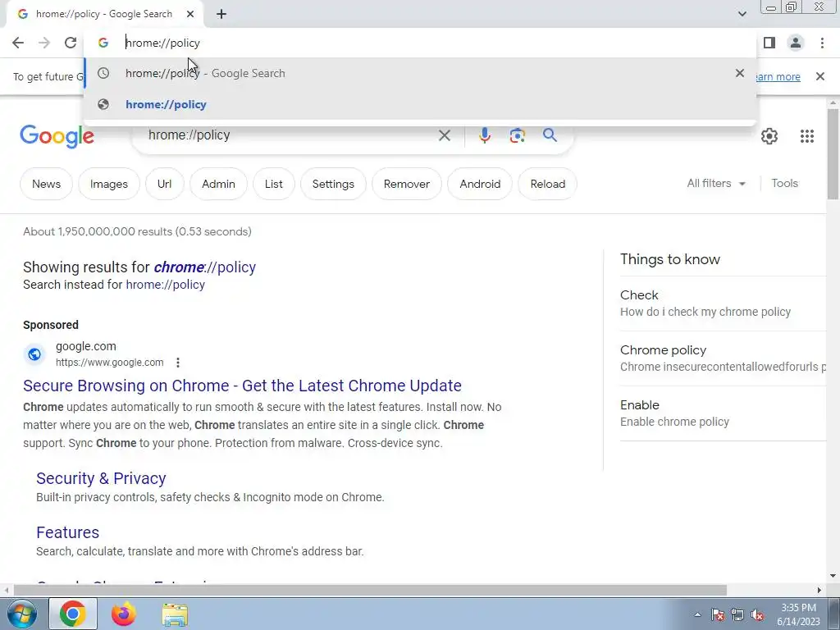Select the Url filter chip
Viewport: 840px width, 630px height.
point(164,184)
